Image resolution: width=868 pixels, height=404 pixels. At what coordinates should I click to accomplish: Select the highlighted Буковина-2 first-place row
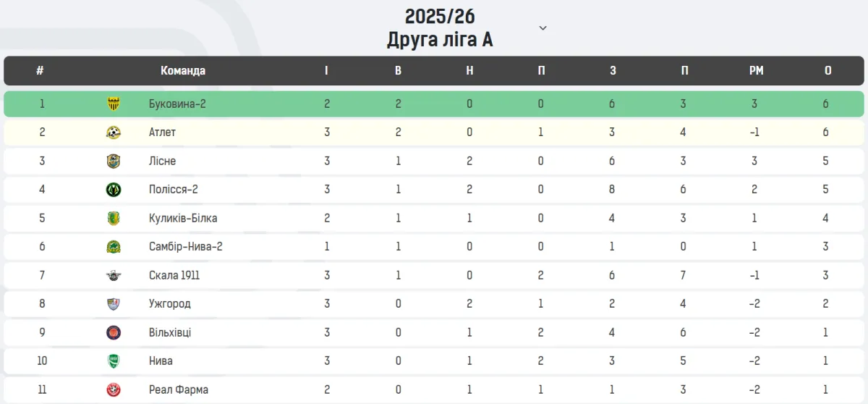tap(434, 104)
